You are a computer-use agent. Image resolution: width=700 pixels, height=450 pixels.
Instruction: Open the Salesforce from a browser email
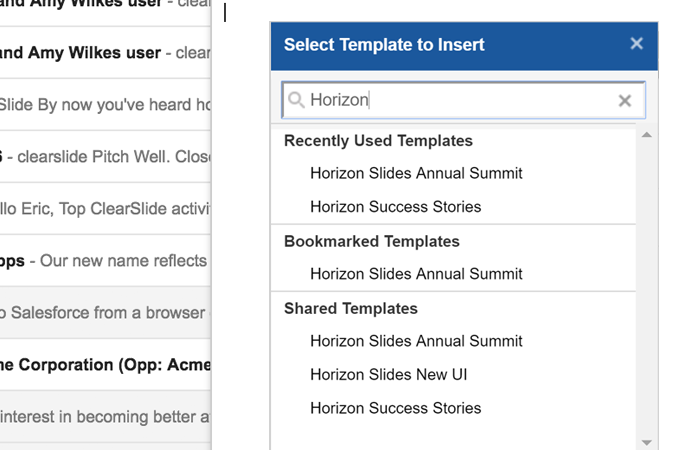click(105, 312)
